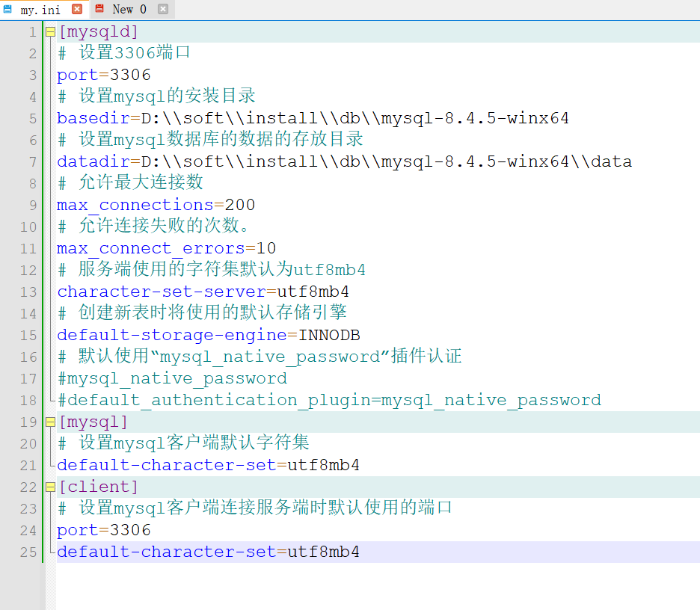Click line number 1 in the margin
The image size is (700, 610).
click(x=33, y=32)
